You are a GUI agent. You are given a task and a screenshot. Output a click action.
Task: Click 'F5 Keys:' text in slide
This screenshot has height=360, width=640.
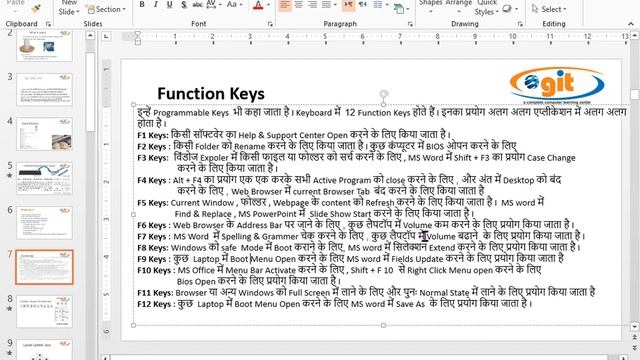coord(153,203)
